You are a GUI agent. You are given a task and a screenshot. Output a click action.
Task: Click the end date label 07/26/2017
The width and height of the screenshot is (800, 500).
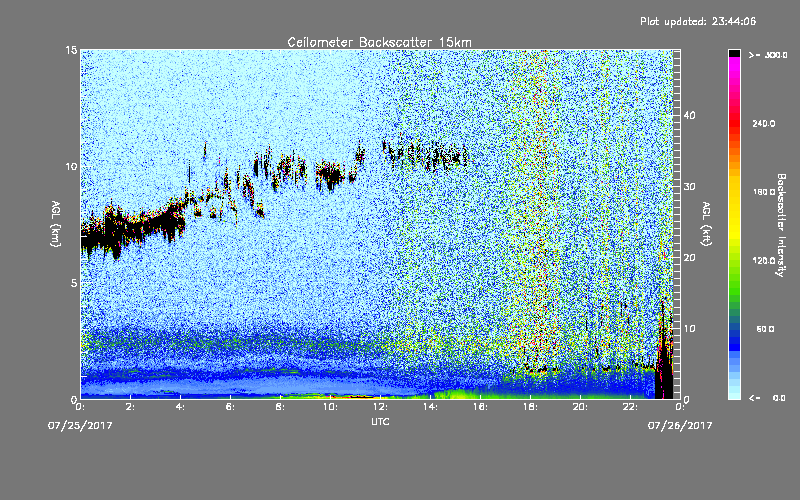[x=680, y=426]
